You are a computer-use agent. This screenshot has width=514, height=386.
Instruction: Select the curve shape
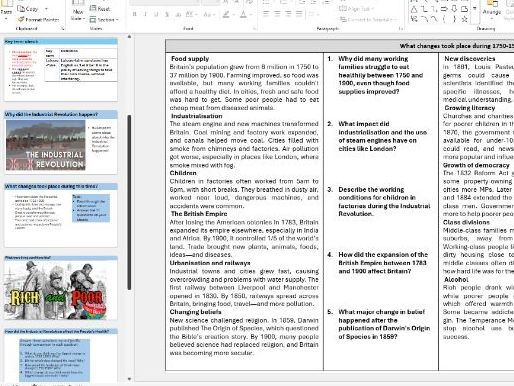[x=434, y=19]
